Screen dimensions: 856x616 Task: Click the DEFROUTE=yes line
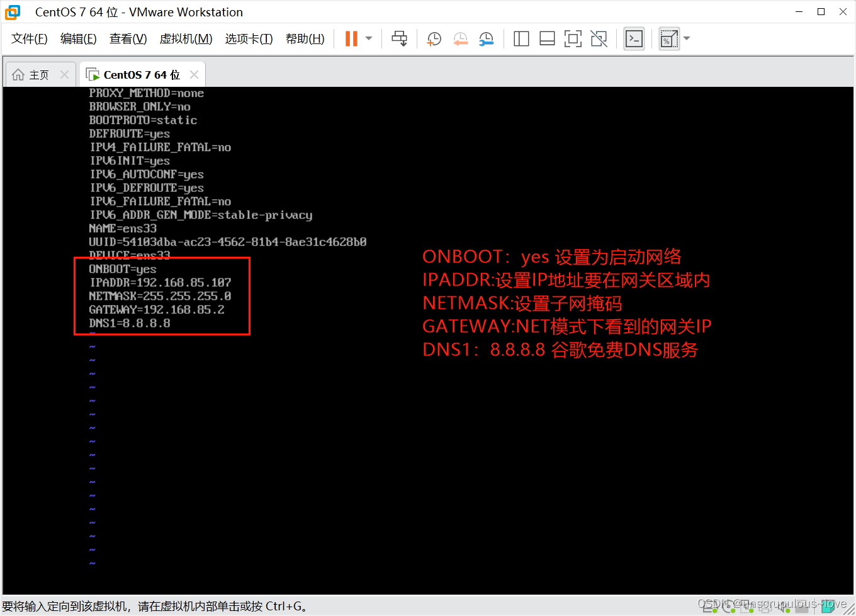point(130,134)
